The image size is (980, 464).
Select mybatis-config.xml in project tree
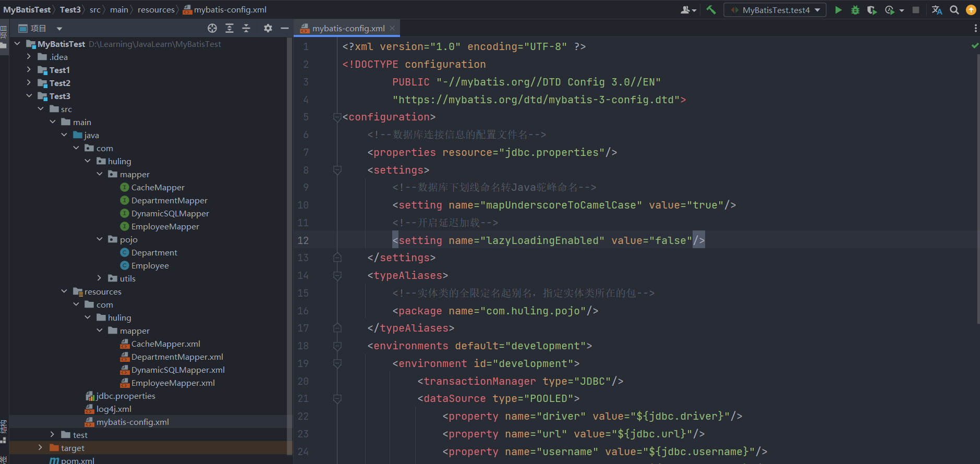click(x=132, y=422)
